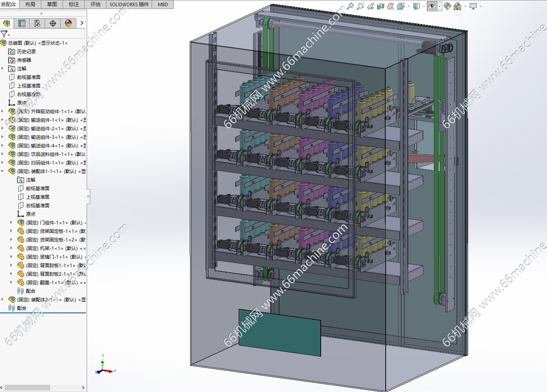Click the Dynamic Annotation Views icon

tap(391, 6)
